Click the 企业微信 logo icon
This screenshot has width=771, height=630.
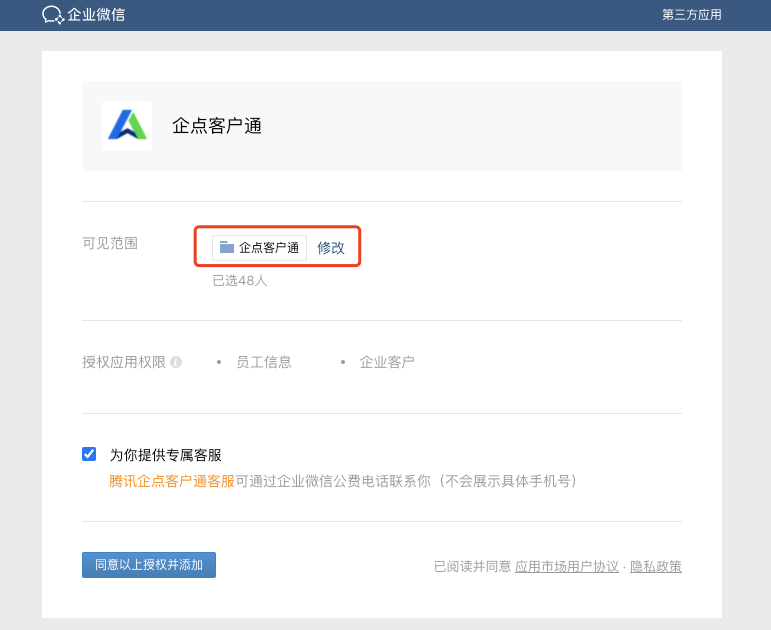[53, 15]
